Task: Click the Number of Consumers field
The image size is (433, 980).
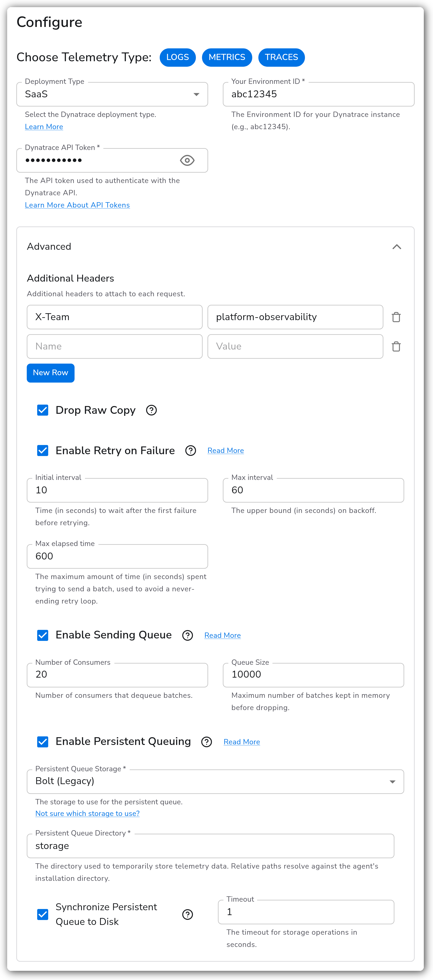Action: click(117, 675)
